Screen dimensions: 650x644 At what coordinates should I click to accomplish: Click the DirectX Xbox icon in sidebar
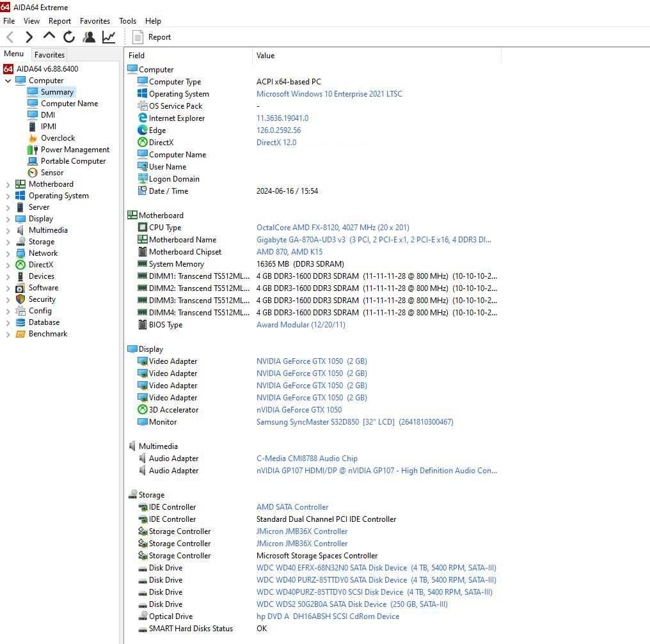pos(20,265)
